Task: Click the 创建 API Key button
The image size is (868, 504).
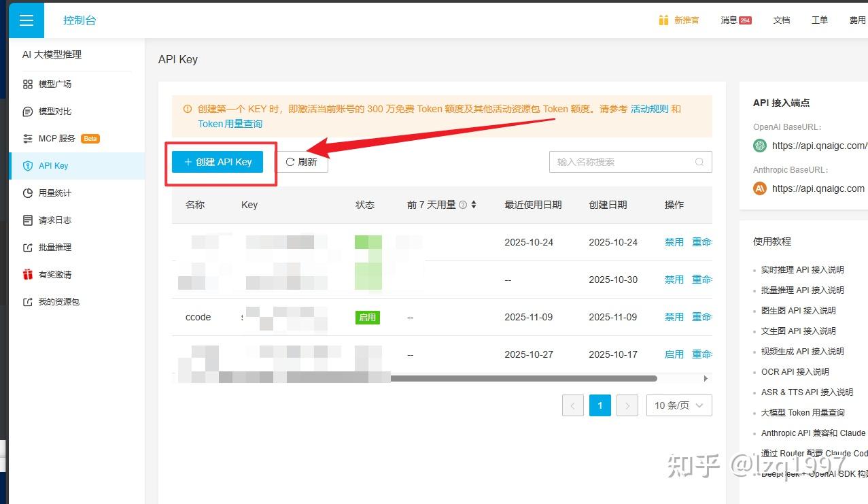Action: pyautogui.click(x=218, y=162)
